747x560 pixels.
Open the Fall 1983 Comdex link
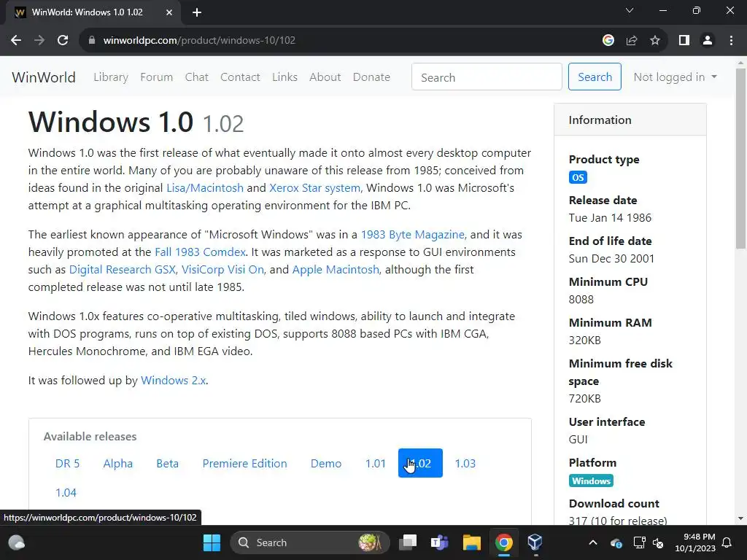pos(200,252)
